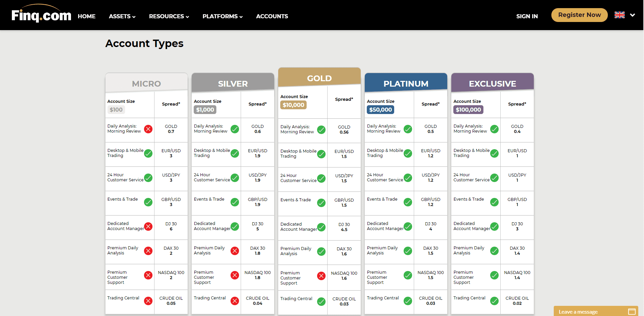Select the MICRO account header

click(x=146, y=83)
